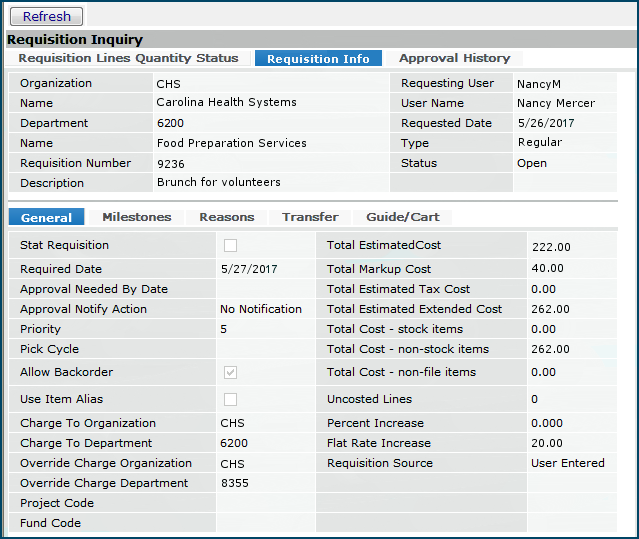Image resolution: width=639 pixels, height=539 pixels.
Task: Click the empty Project Code field
Action: click(265, 503)
